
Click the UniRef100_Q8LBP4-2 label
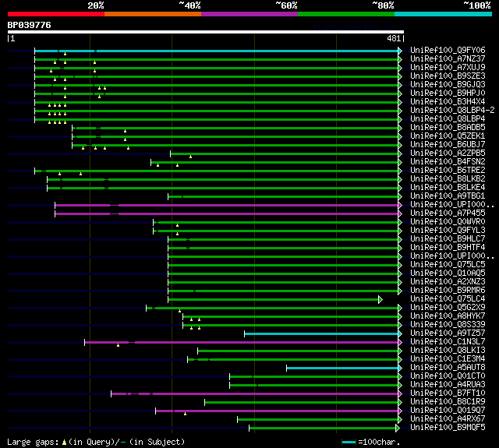pyautogui.click(x=452, y=111)
